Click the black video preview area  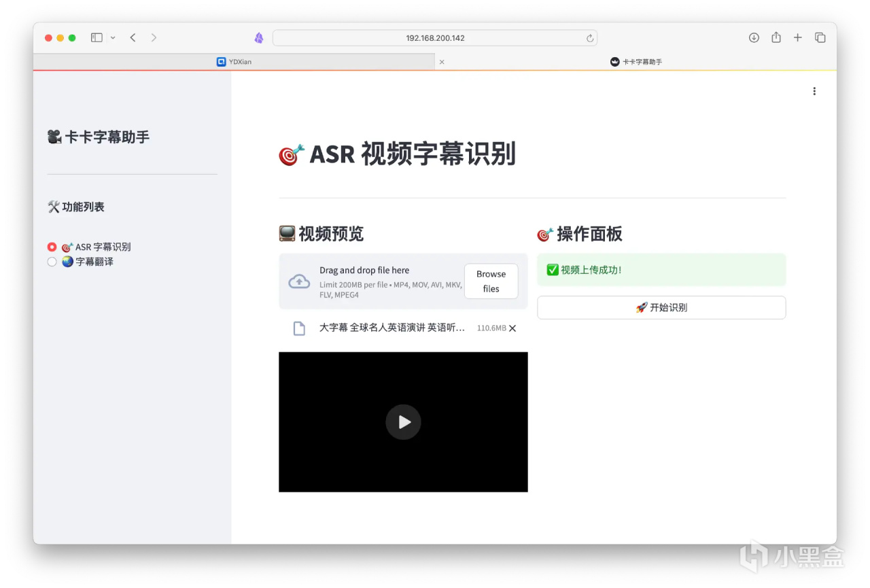[403, 422]
